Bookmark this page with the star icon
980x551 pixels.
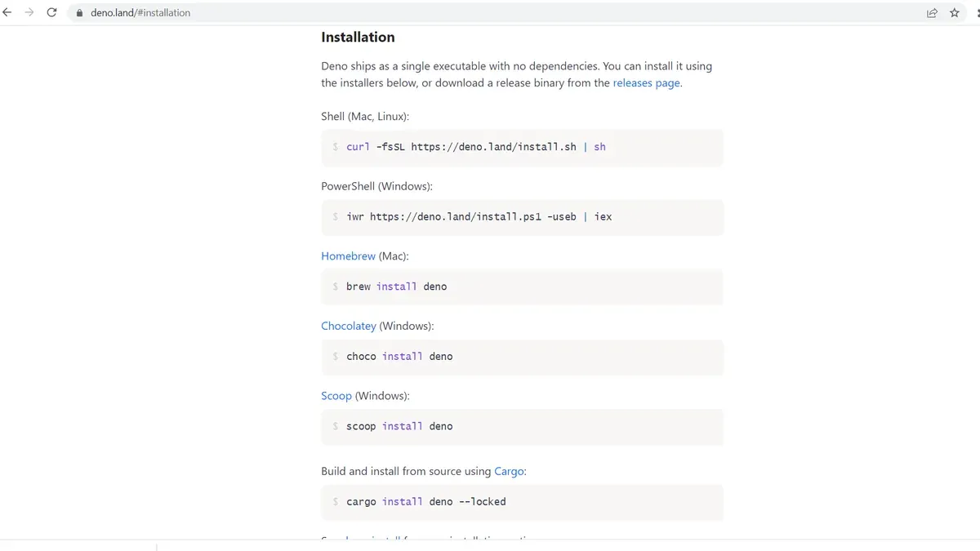coord(955,13)
